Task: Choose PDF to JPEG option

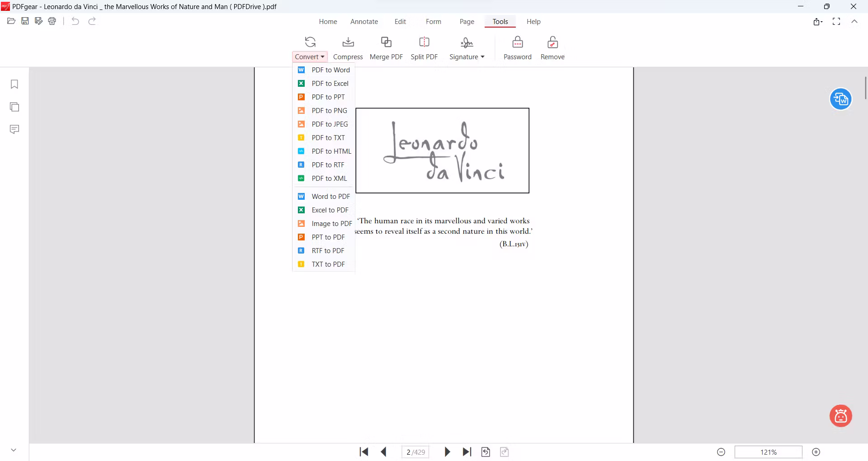Action: [324, 124]
